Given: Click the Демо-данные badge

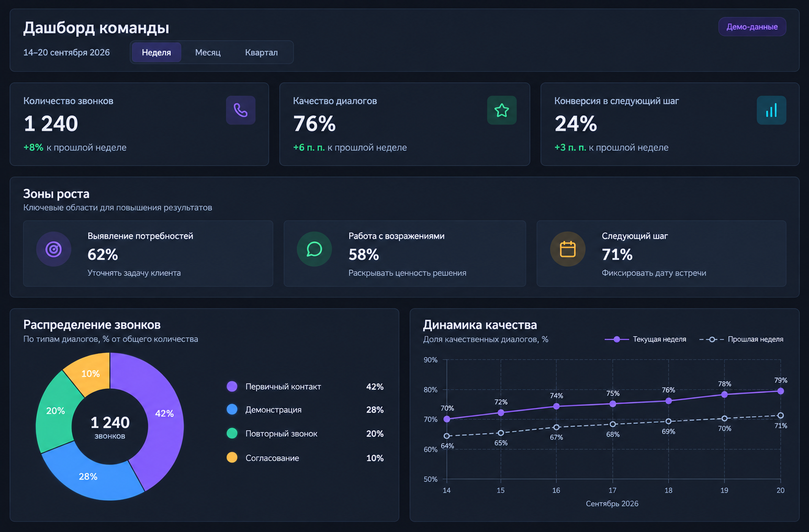Looking at the screenshot, I should tap(752, 27).
